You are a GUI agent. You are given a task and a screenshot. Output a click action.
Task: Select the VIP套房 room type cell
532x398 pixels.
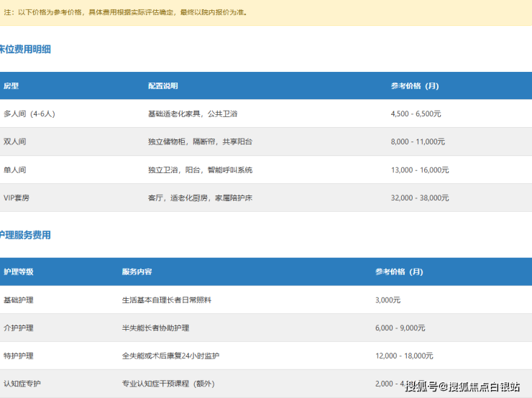pyautogui.click(x=17, y=198)
